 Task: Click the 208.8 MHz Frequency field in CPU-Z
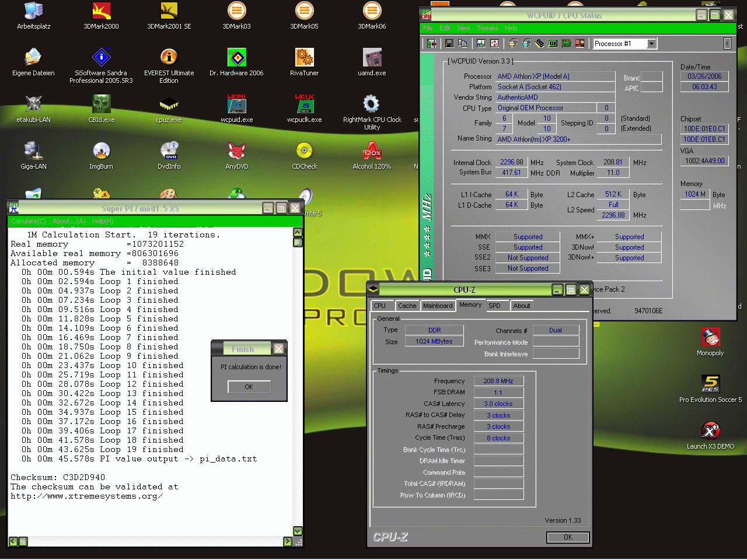pos(498,381)
